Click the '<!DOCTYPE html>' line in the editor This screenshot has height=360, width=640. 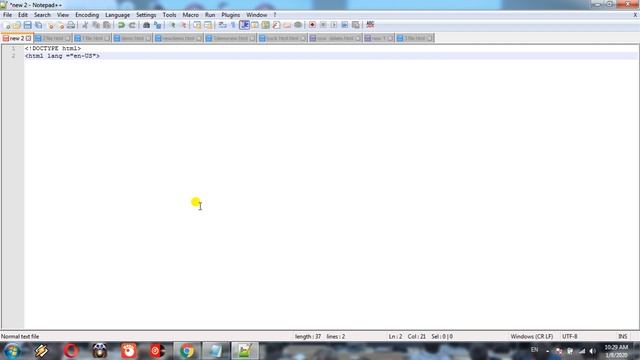pos(53,48)
